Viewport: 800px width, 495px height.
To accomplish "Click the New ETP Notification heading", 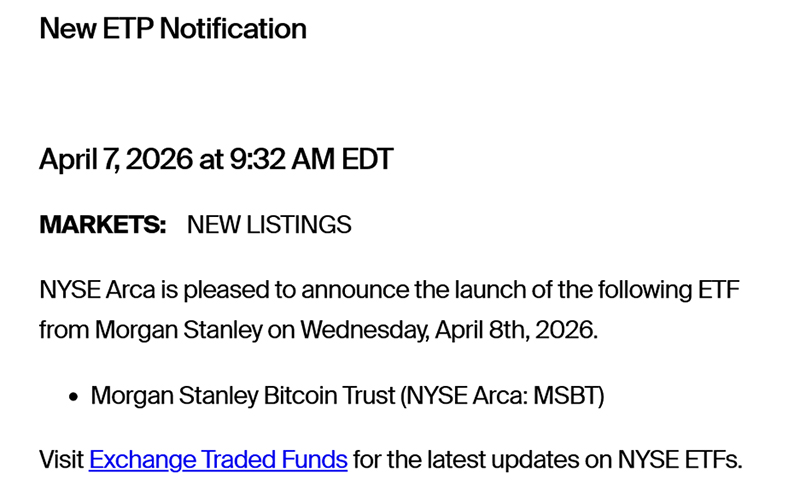I will pyautogui.click(x=173, y=28).
